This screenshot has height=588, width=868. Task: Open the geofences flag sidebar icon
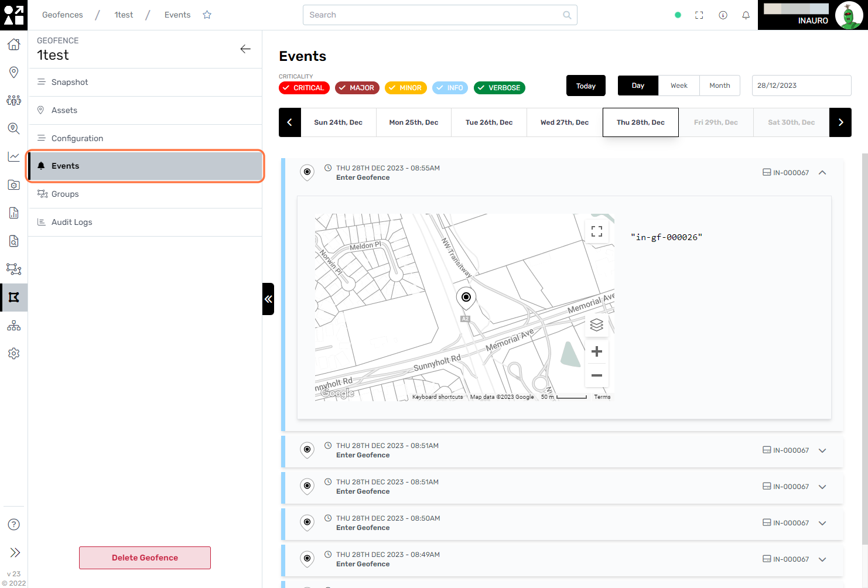click(x=13, y=298)
